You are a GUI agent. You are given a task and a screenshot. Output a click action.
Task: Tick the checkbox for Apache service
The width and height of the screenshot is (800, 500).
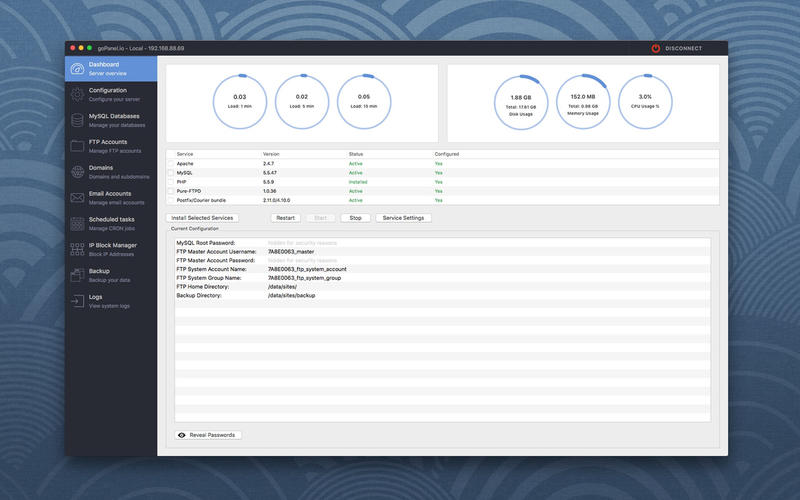[170, 164]
